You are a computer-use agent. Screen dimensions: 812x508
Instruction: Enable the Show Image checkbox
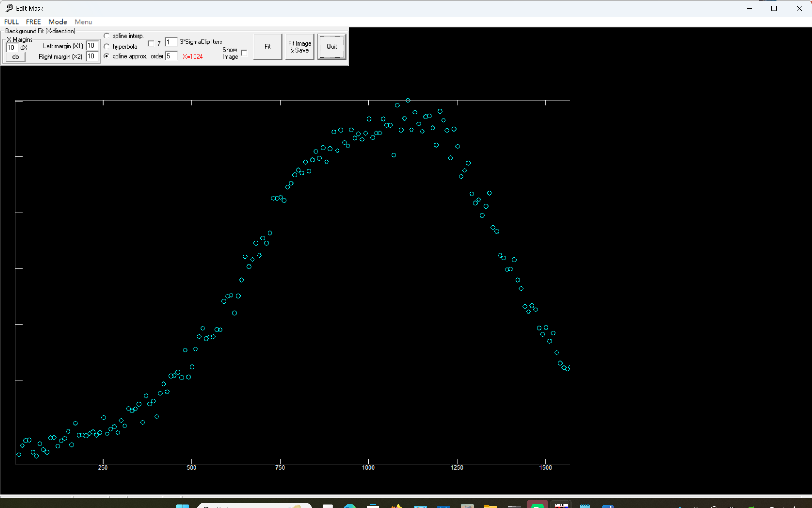pos(244,53)
